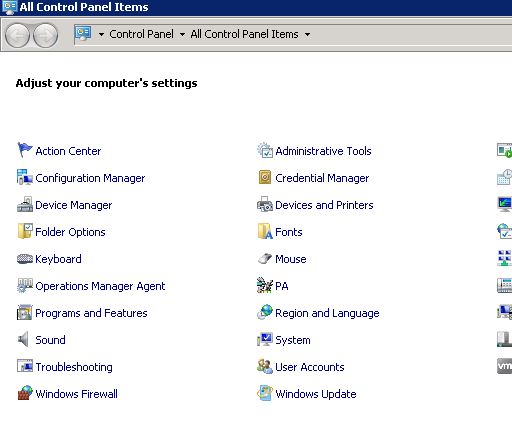
Task: Click the Credential Manager safe icon
Action: click(x=265, y=177)
